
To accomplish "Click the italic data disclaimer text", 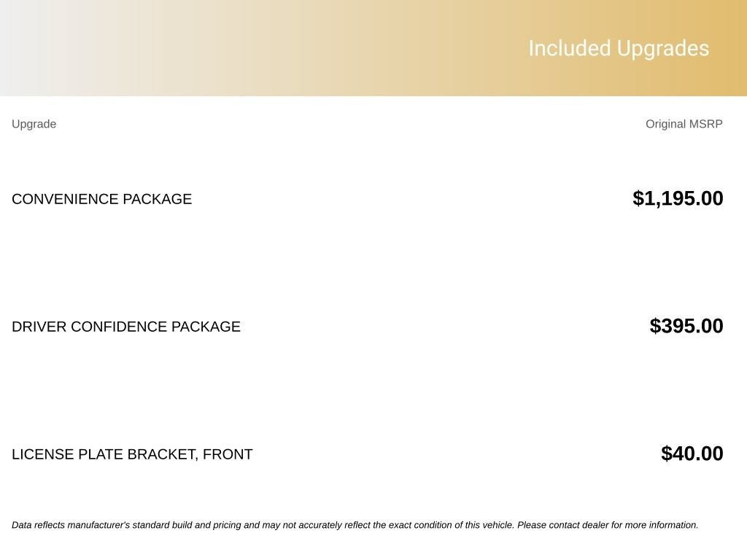I will point(355,525).
